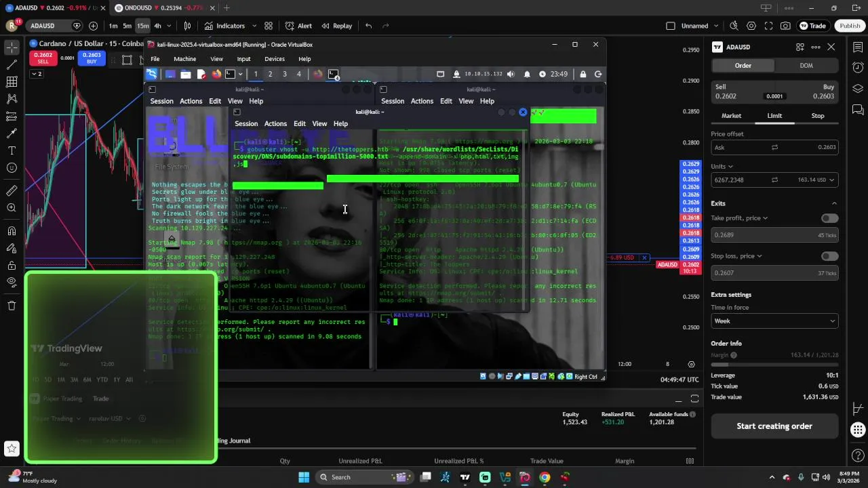Open units currency USD dropdown arrow
The width and height of the screenshot is (868, 488).
point(831,180)
